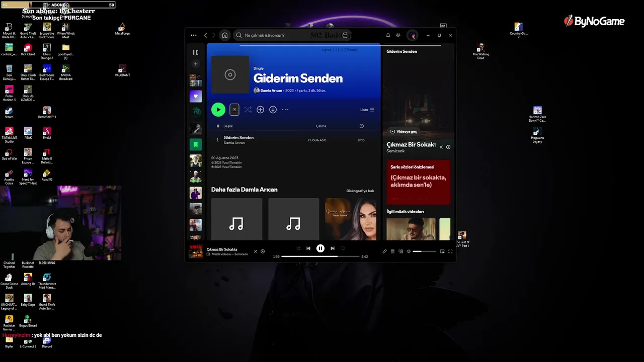Open Liked Songs heart tile in sidebar
This screenshot has width=644, height=362.
pos(196,96)
